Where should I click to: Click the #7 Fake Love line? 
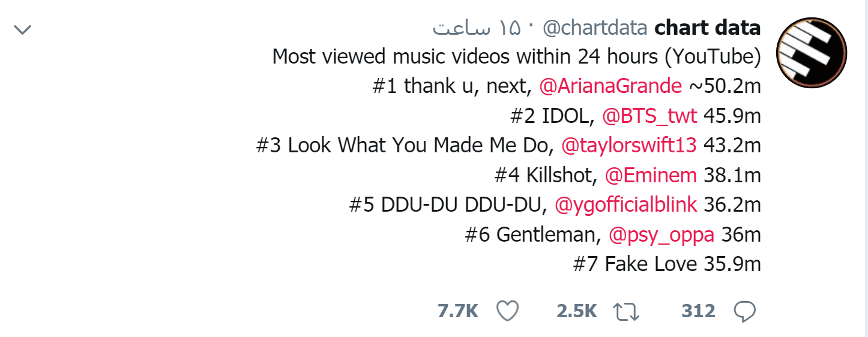point(667,264)
